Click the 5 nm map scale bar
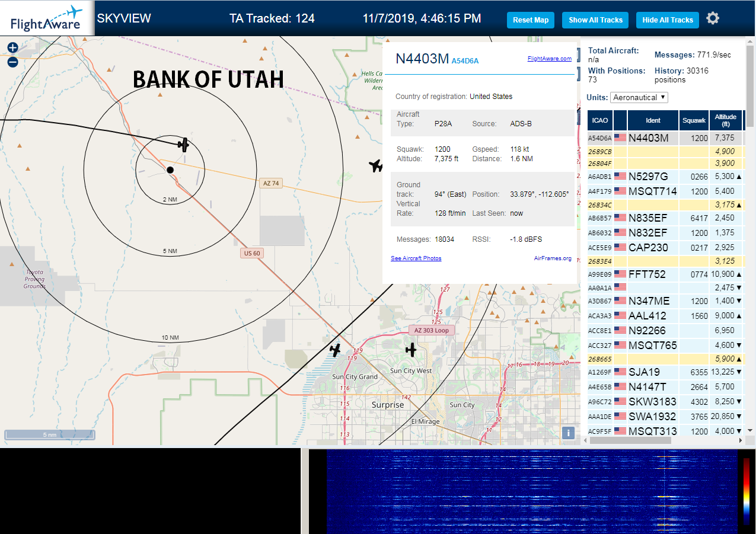 coord(50,436)
